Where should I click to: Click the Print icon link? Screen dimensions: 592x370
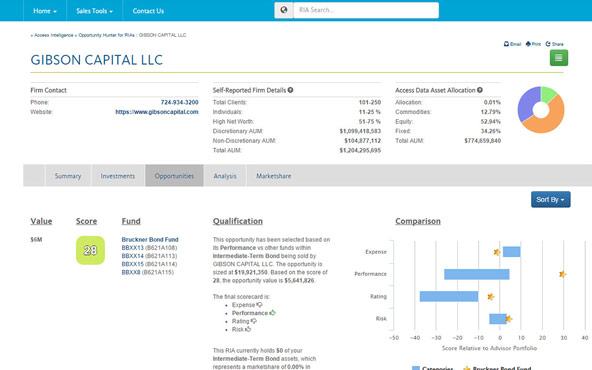tap(533, 44)
